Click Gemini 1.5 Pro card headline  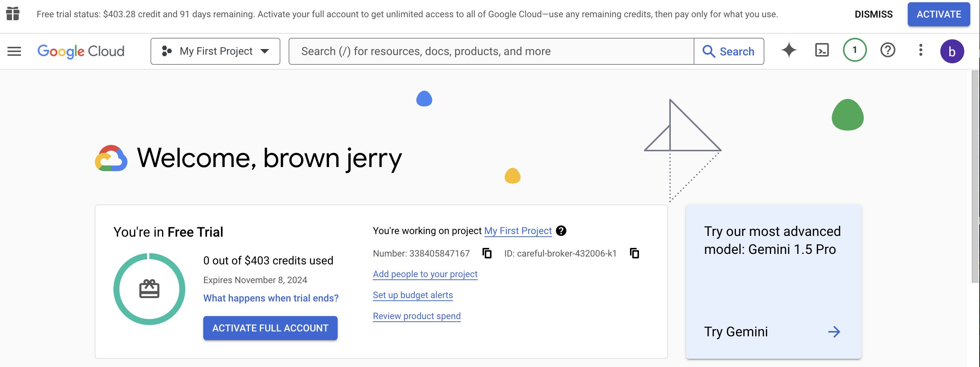(x=772, y=240)
